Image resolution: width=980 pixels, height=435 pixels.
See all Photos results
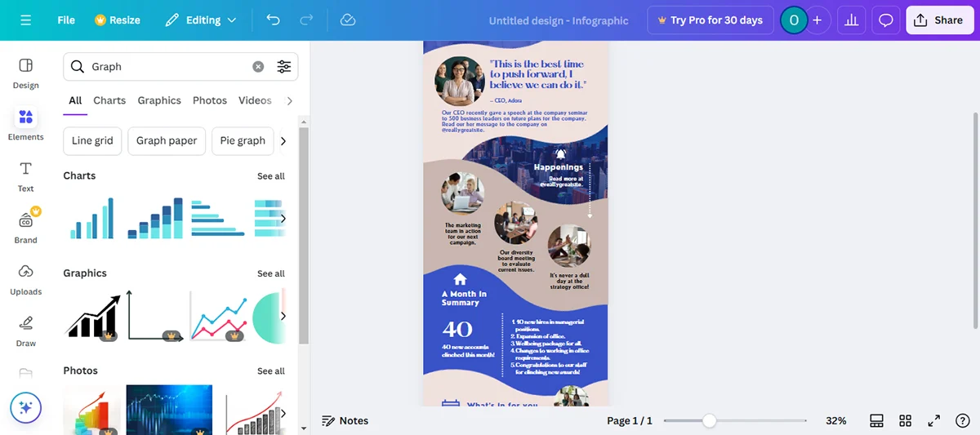271,371
